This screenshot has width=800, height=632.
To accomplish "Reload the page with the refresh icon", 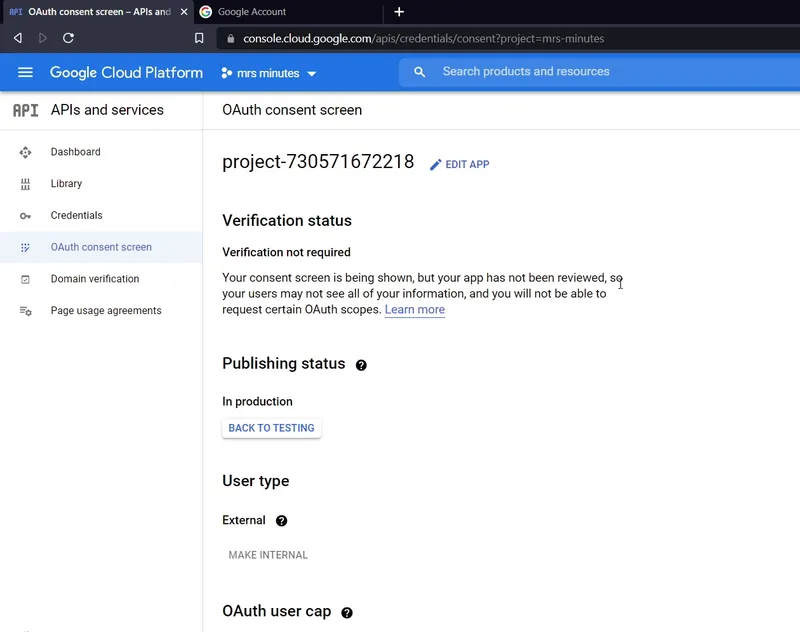I will [x=68, y=38].
